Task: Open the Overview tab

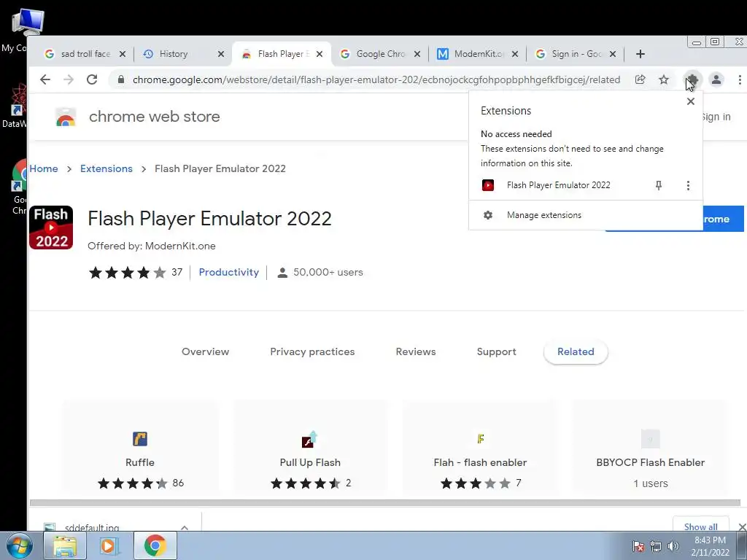Action: click(205, 352)
